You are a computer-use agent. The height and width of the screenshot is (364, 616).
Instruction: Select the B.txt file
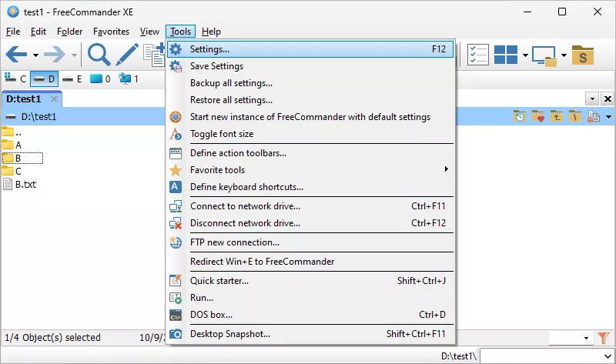20,184
